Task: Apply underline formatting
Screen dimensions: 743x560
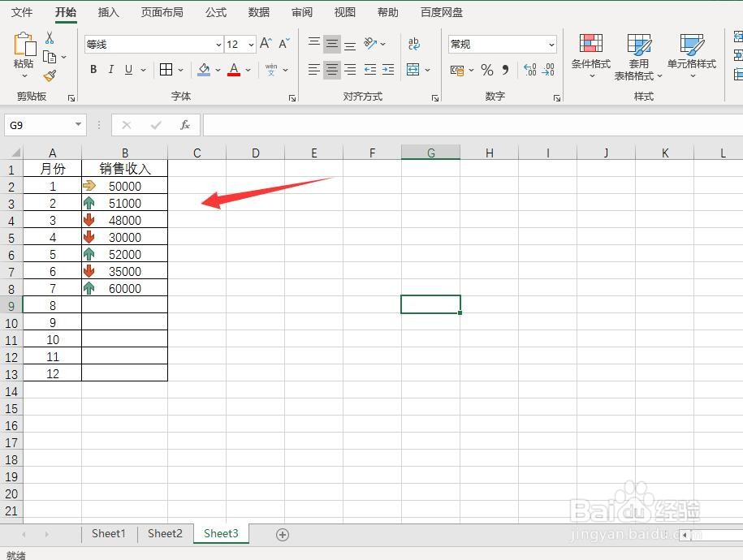Action: pos(127,70)
